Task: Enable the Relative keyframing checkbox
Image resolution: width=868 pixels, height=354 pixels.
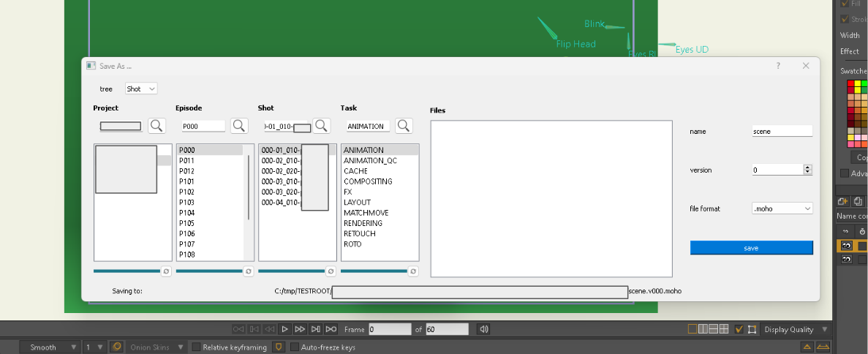Action: click(196, 347)
